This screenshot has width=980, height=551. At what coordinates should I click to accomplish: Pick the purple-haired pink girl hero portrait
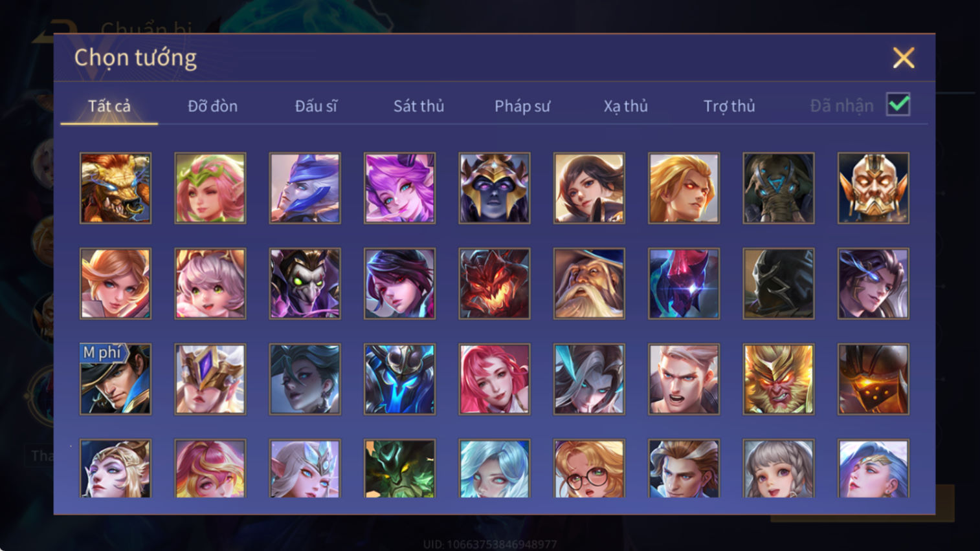tap(399, 188)
